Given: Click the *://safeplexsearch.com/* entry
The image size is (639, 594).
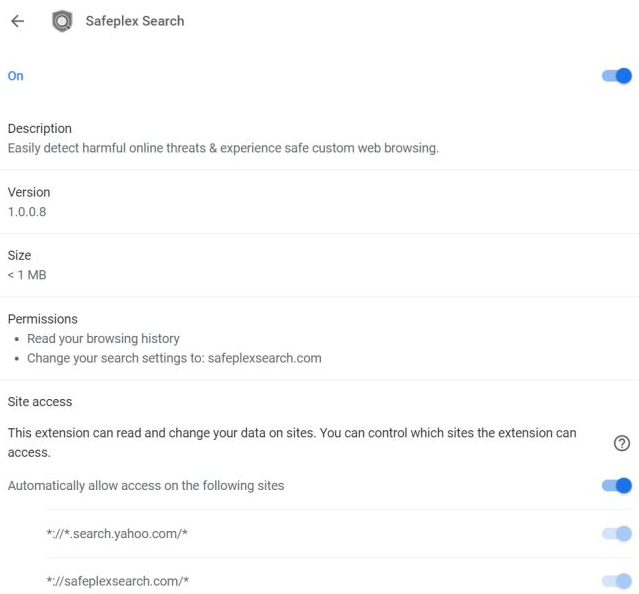Looking at the screenshot, I should pyautogui.click(x=117, y=581).
